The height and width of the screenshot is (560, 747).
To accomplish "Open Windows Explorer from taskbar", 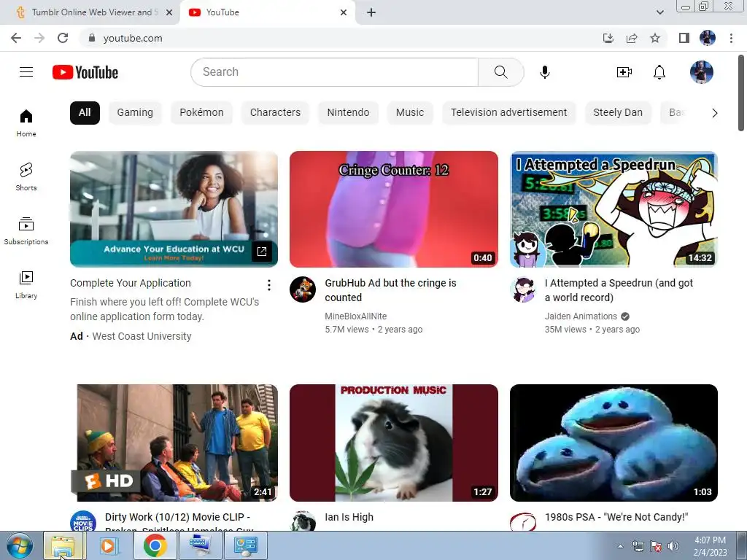I will click(x=64, y=545).
